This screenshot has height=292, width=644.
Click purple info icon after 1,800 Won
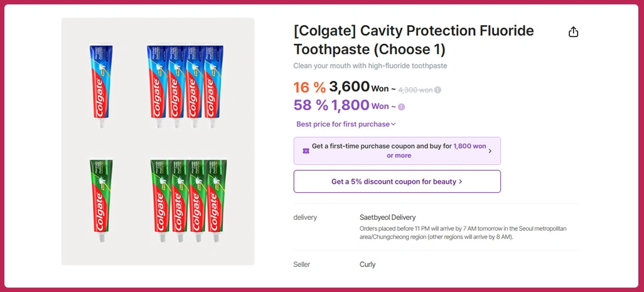[401, 107]
